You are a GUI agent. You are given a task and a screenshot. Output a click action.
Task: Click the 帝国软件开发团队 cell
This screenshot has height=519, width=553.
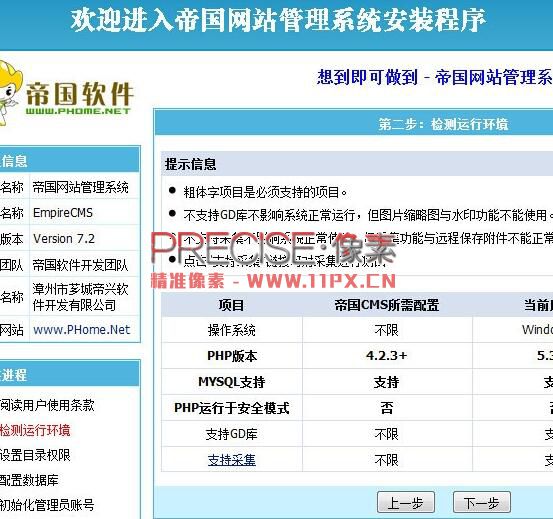tap(85, 265)
